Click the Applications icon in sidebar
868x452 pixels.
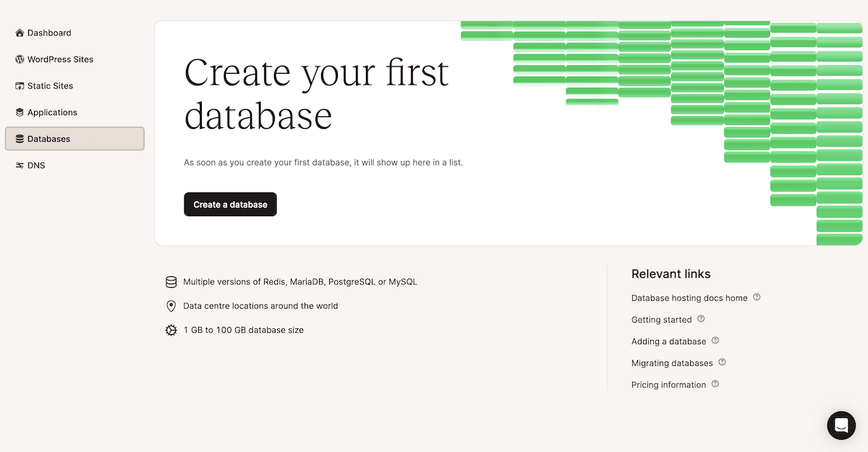pos(19,112)
